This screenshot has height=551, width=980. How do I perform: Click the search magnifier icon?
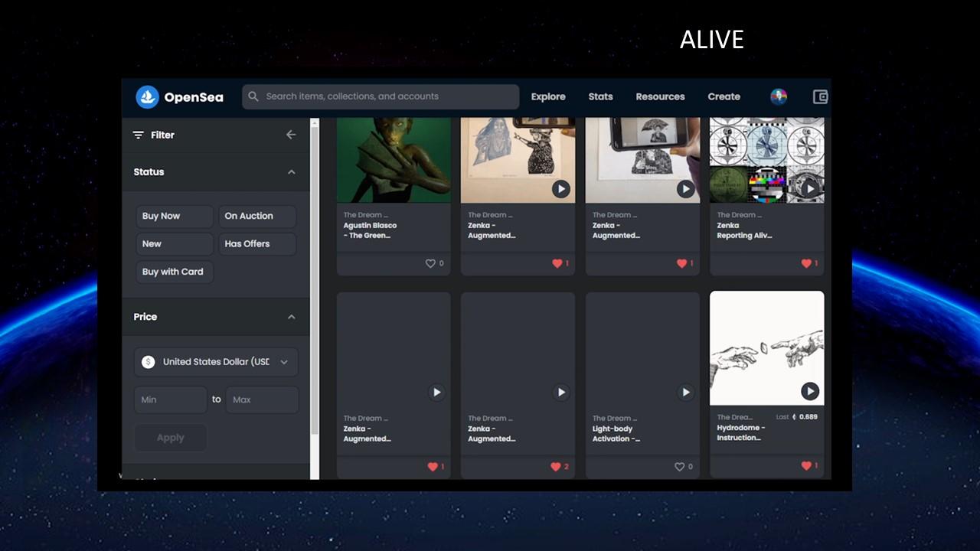[253, 96]
